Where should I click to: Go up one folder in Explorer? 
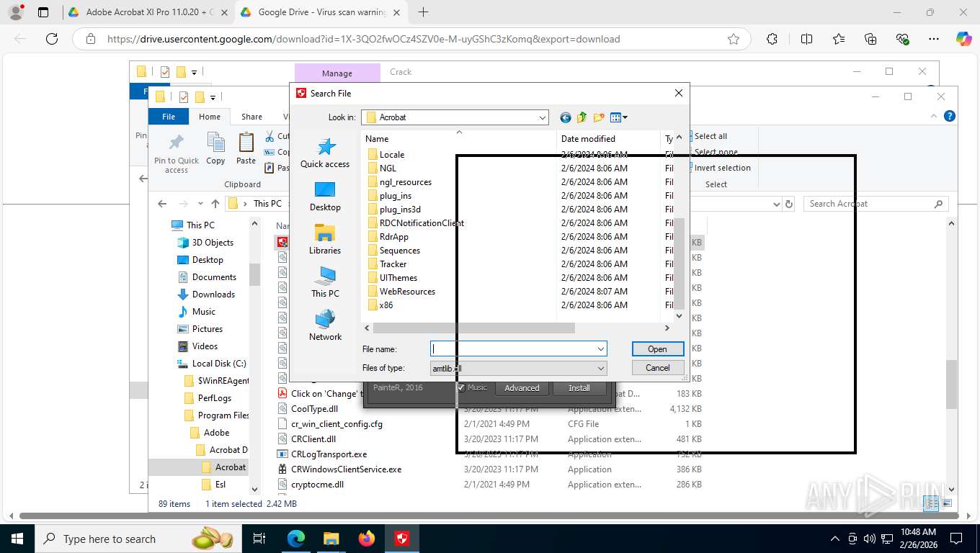[215, 204]
